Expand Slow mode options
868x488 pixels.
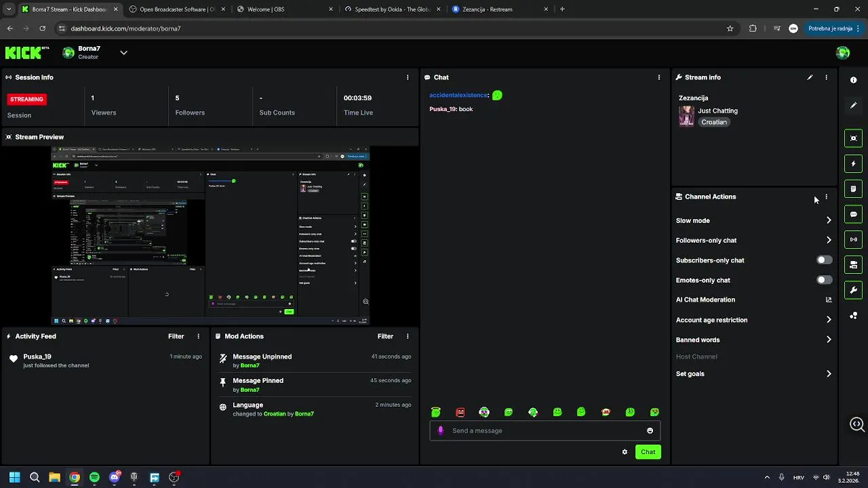[829, 220]
